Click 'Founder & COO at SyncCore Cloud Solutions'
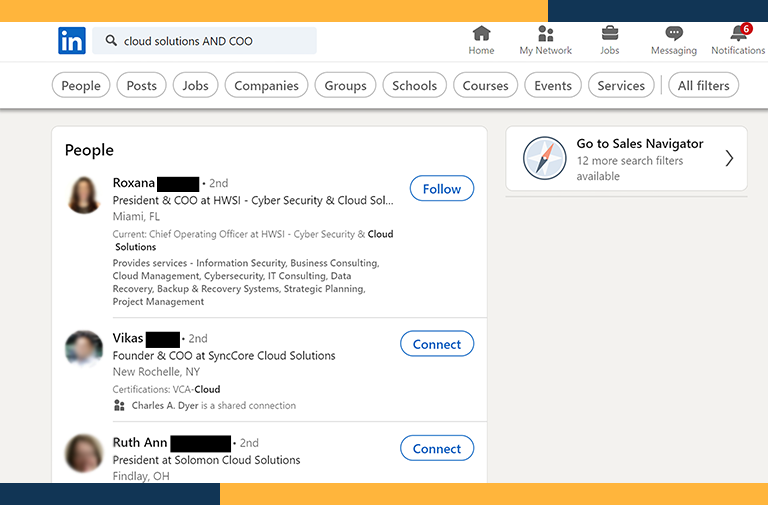The width and height of the screenshot is (768, 505). pos(224,356)
